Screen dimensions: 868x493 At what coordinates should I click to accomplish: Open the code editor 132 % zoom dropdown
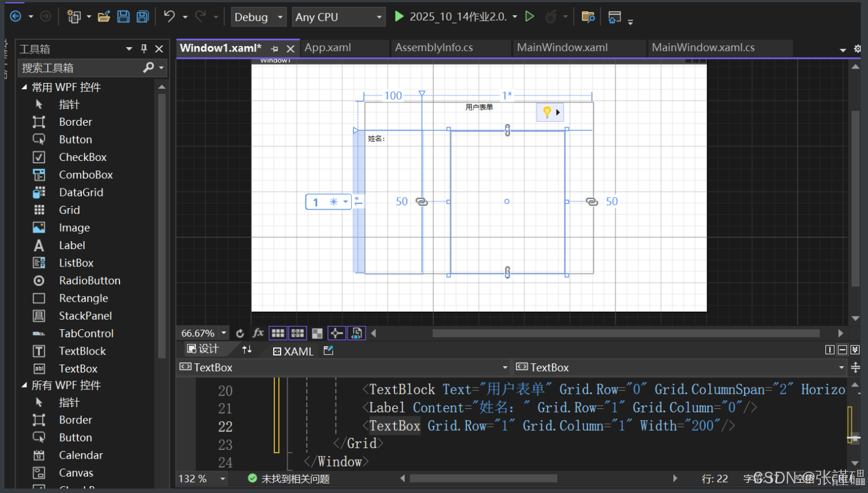coord(223,479)
